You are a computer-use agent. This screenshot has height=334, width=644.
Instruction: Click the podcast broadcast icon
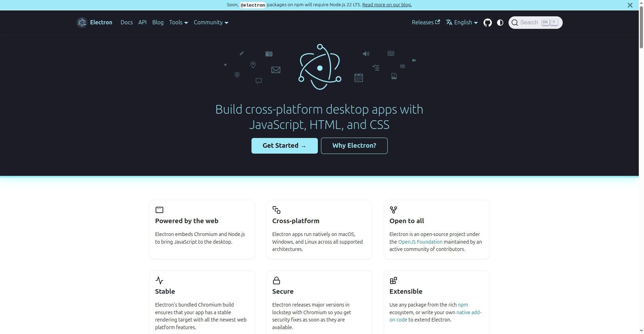click(x=237, y=75)
